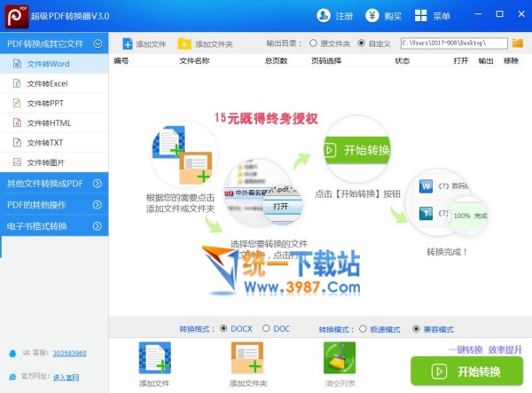
Task: Click the 移除 column header
Action: pos(511,60)
